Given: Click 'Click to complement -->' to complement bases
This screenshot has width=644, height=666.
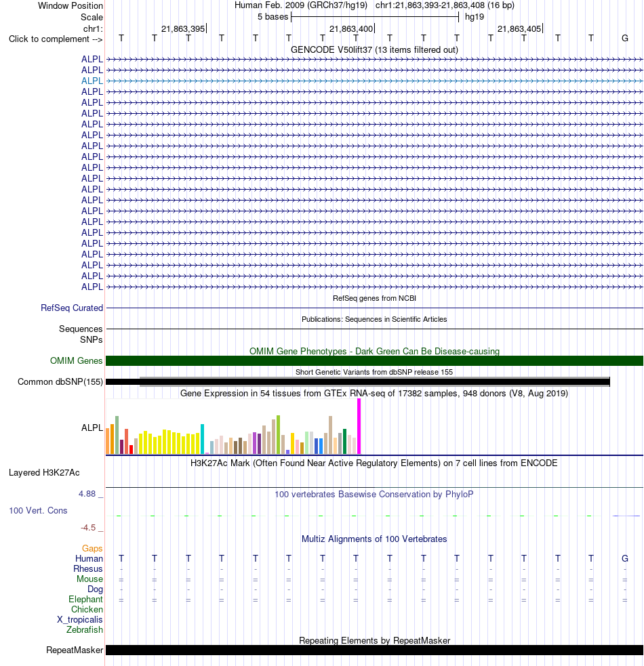Looking at the screenshot, I should [x=56, y=39].
